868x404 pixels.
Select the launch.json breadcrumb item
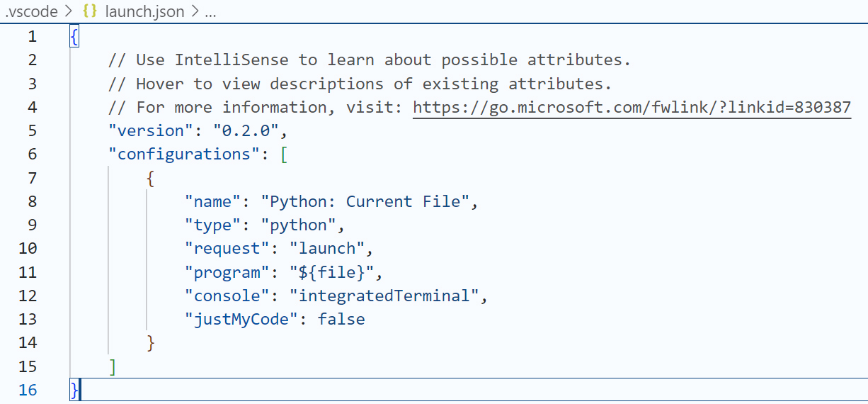(145, 11)
